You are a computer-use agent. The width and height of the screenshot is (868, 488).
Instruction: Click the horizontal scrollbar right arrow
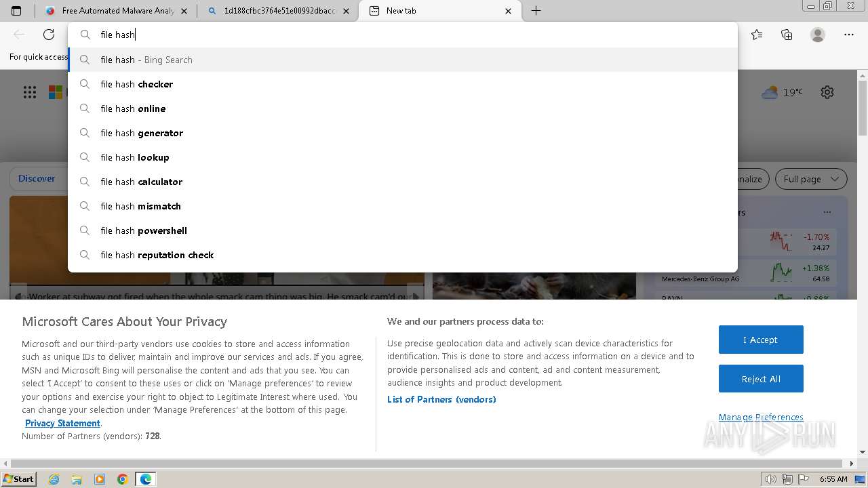point(852,464)
